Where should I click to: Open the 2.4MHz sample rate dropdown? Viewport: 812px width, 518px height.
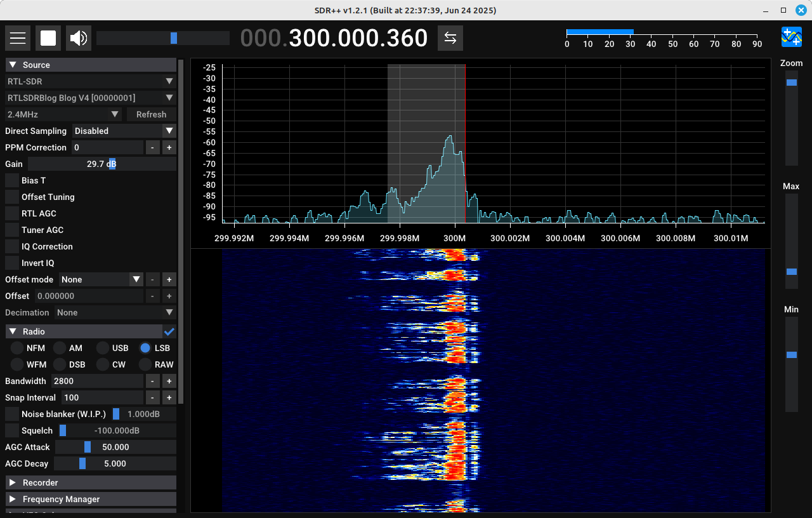63,114
